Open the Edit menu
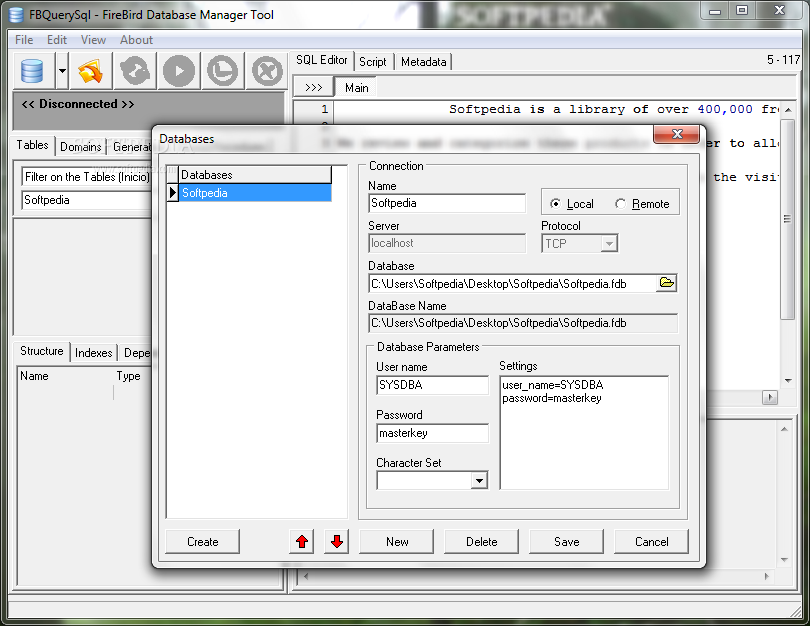810x626 pixels. pyautogui.click(x=57, y=40)
